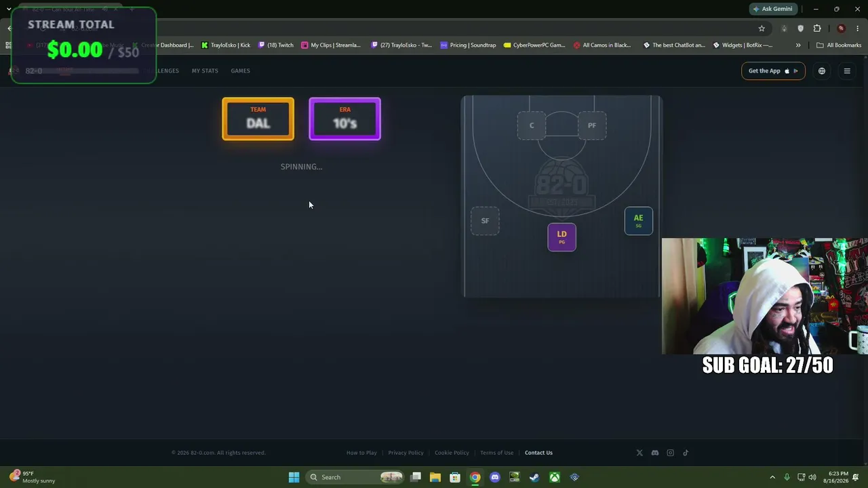Open the Contact Us footer link
This screenshot has width=868, height=488.
point(538,453)
